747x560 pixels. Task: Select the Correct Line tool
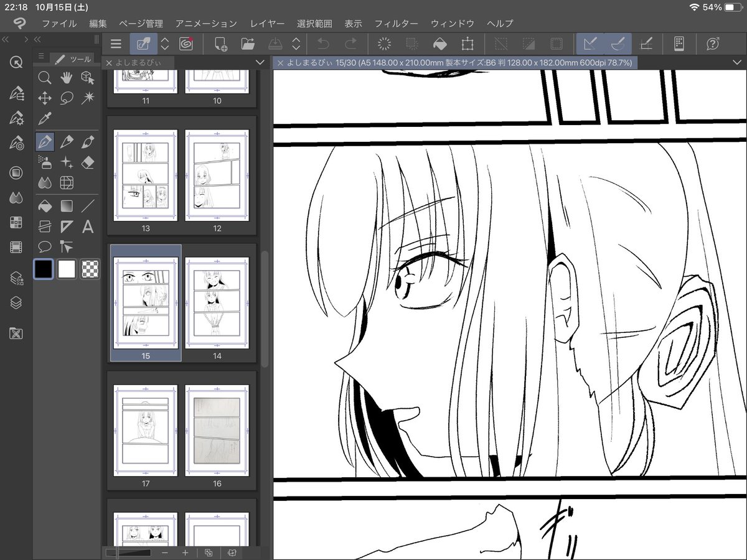(x=67, y=246)
